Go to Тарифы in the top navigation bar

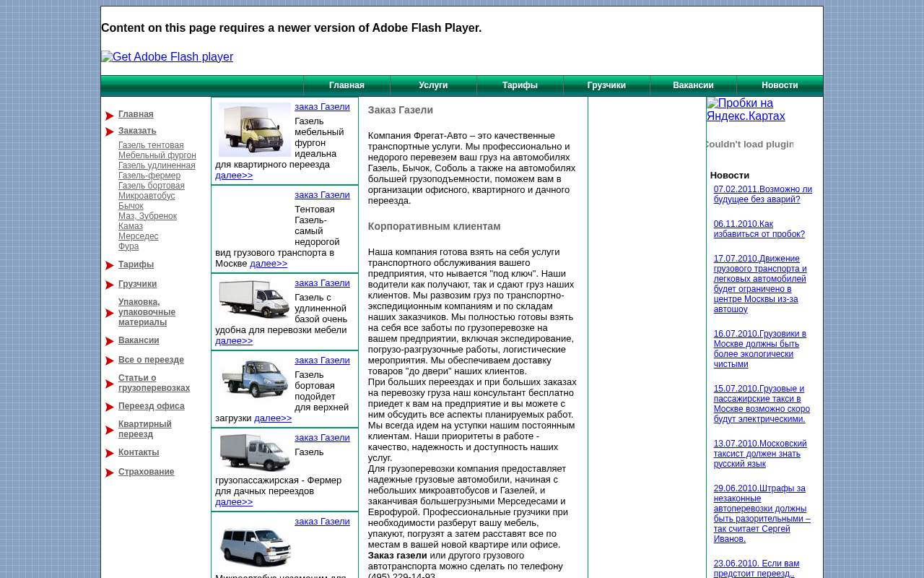520,85
